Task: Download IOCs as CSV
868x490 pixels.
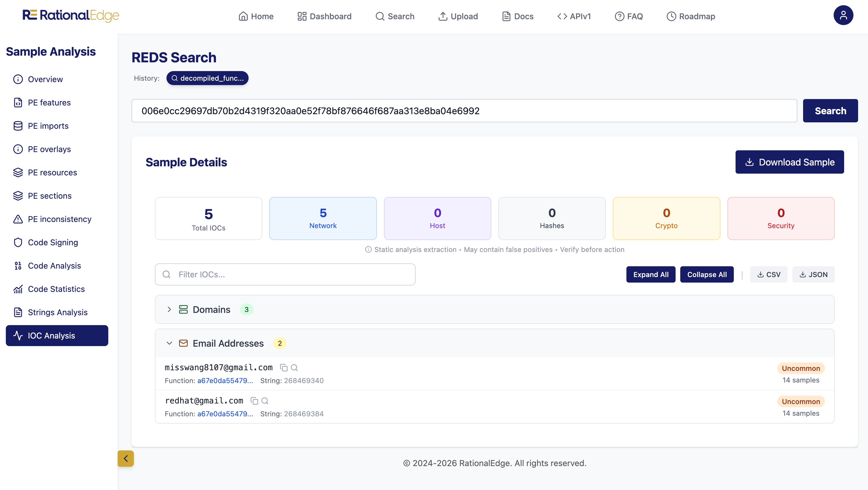Action: click(x=769, y=274)
